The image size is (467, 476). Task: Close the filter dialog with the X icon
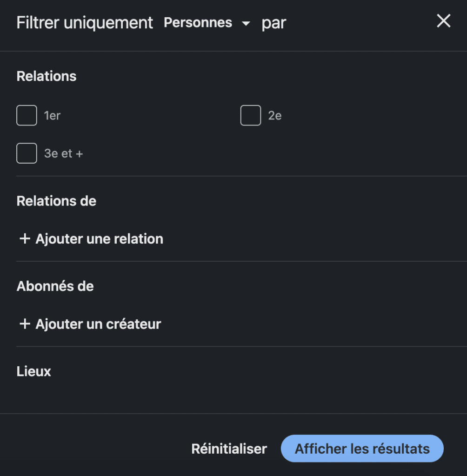(443, 21)
